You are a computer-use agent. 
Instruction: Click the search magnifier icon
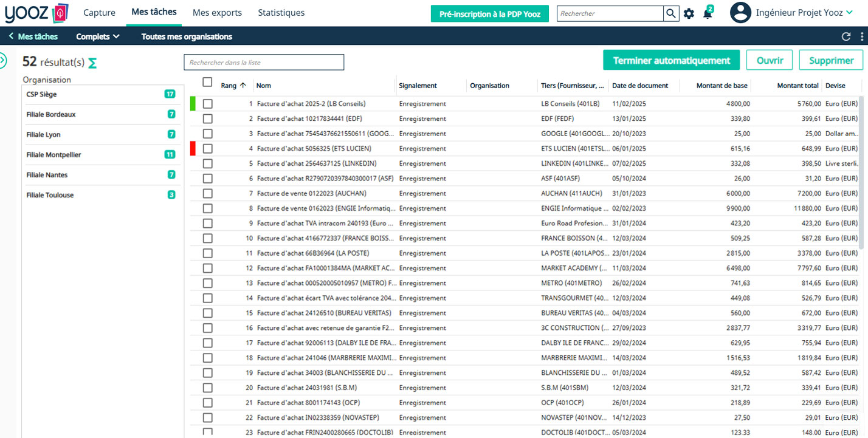(670, 13)
